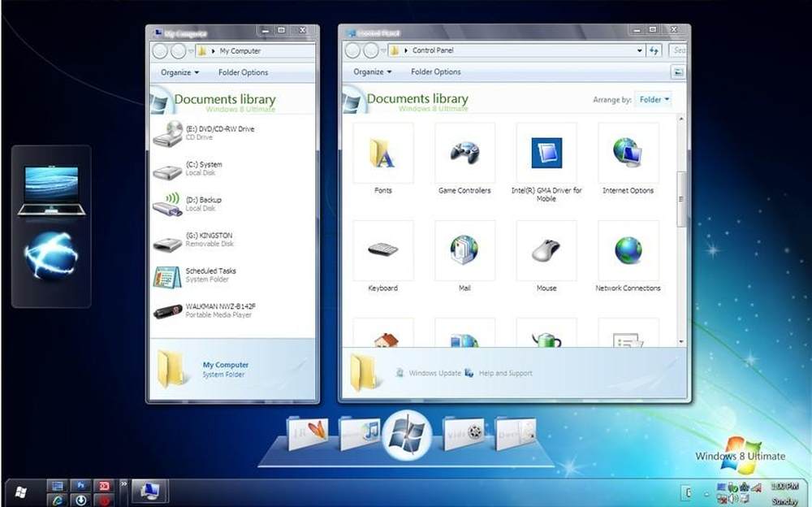Click the My Computer taskbar button

(x=149, y=491)
